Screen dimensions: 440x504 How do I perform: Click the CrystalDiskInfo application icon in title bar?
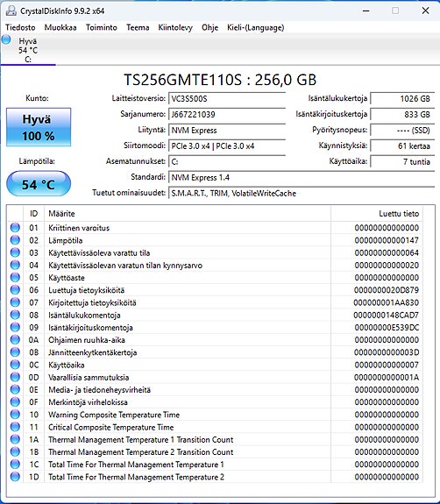(x=11, y=11)
